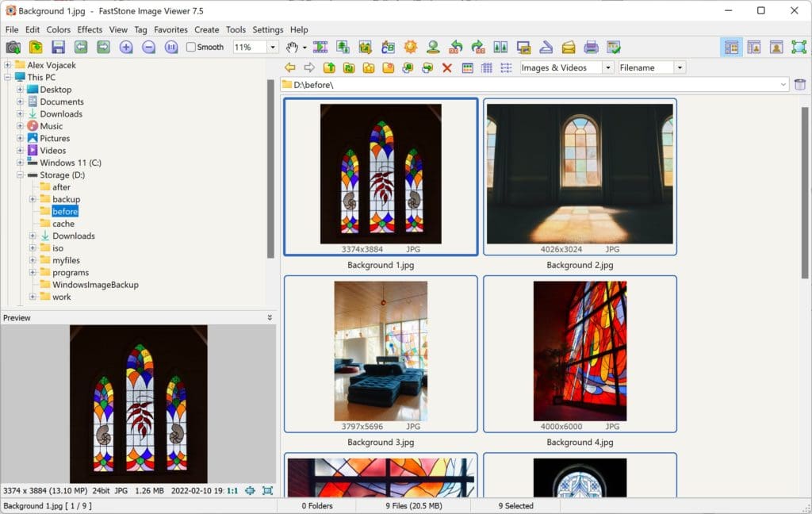812x514 pixels.
Task: Print the image with the printer icon
Action: tap(591, 47)
